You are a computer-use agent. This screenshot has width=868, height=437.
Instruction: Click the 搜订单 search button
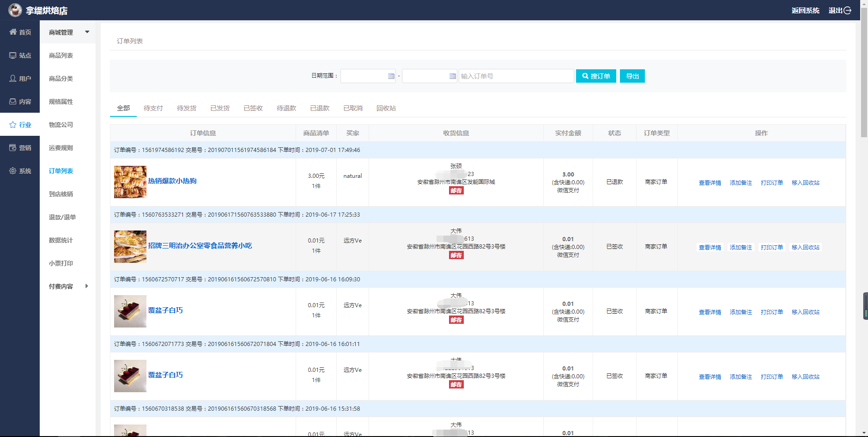(596, 76)
